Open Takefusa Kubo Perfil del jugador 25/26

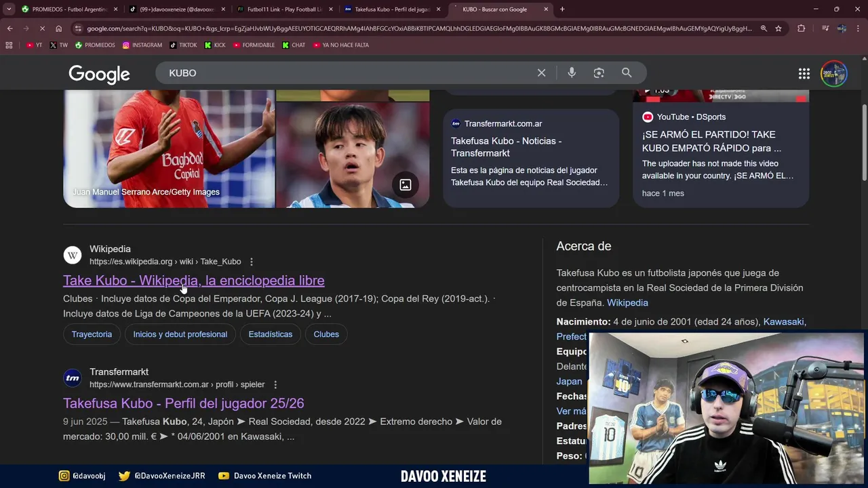(183, 403)
